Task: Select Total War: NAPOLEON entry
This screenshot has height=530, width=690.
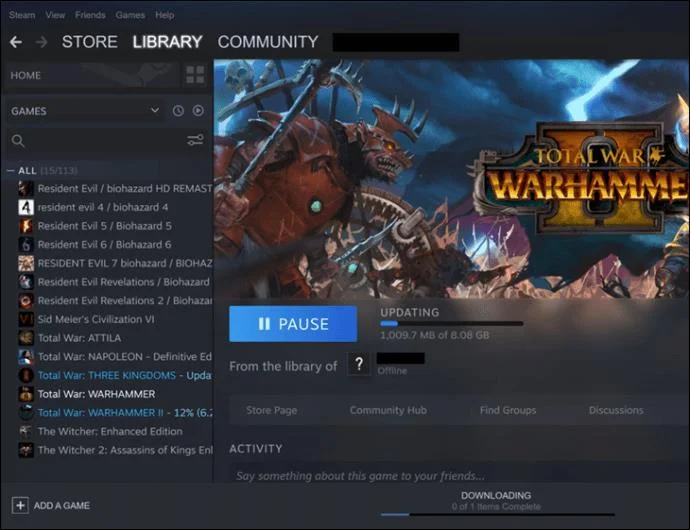Action: [x=125, y=357]
